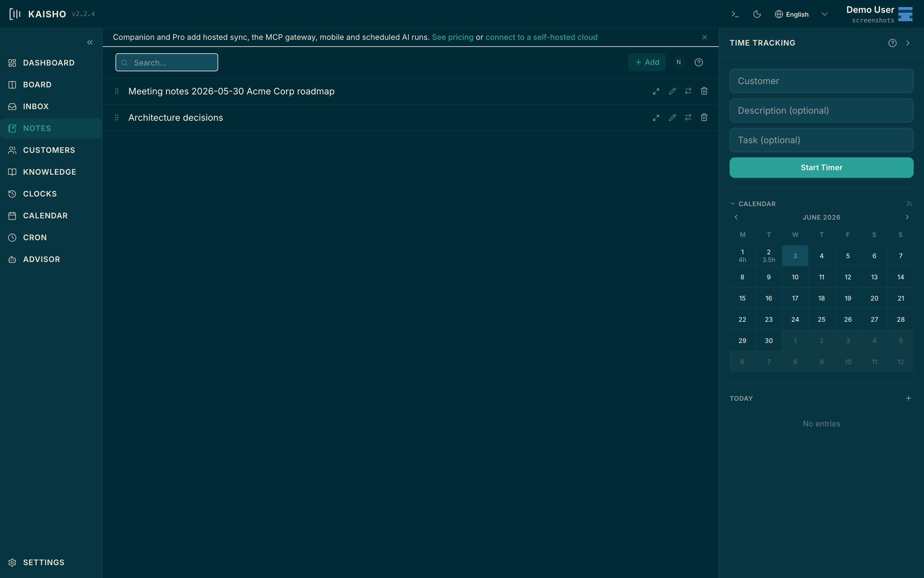
Task: Open Calendar page in the sidebar
Action: [x=51, y=215]
